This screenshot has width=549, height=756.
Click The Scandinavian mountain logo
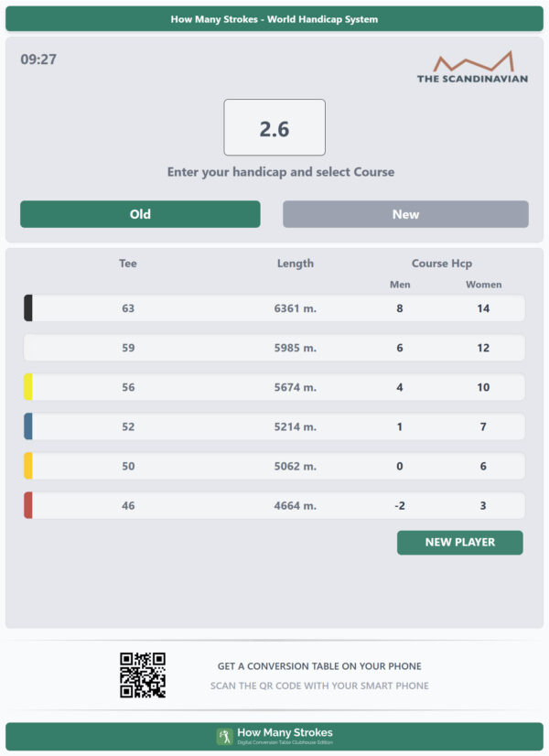[472, 67]
